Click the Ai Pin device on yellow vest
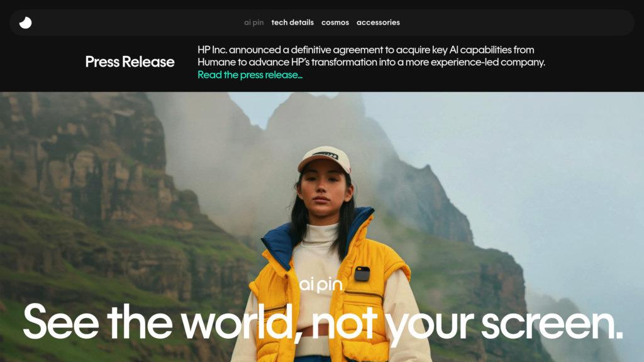Viewport: 644px width, 362px height. (362, 273)
